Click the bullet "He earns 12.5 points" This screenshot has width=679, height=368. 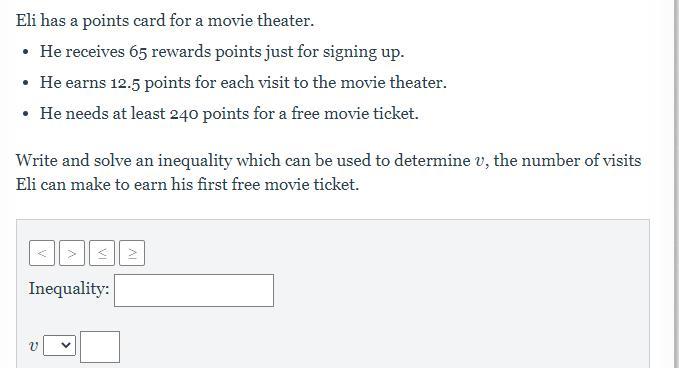[x=243, y=83]
